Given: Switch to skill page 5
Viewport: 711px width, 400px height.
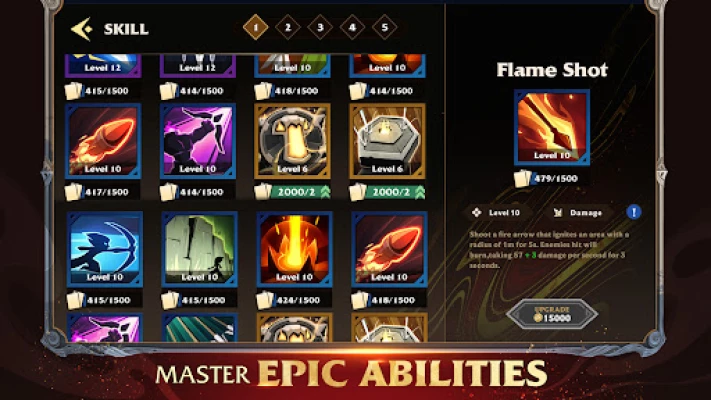Looking at the screenshot, I should (385, 27).
